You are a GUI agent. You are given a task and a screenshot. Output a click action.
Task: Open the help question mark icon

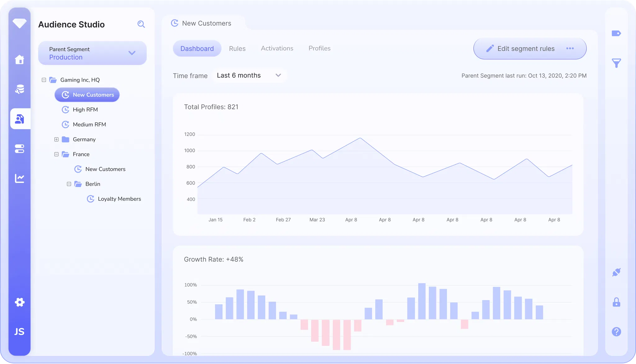pos(616,332)
